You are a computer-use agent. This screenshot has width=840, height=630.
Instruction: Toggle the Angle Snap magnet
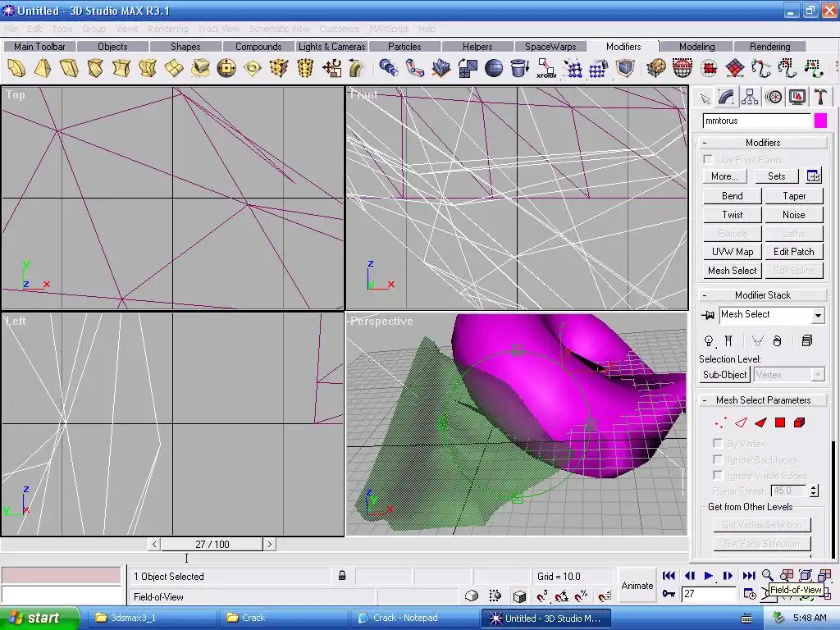(561, 596)
